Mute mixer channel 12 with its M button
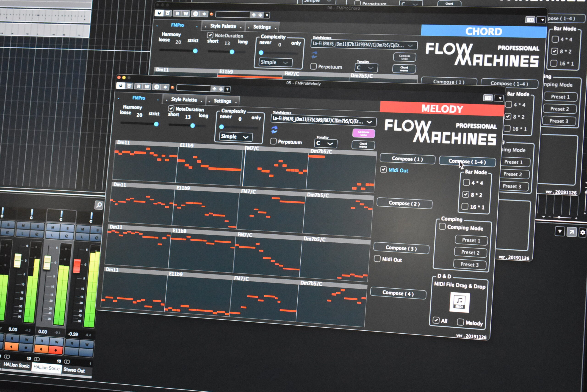Screen dimensions: 587x392 [x=23, y=226]
